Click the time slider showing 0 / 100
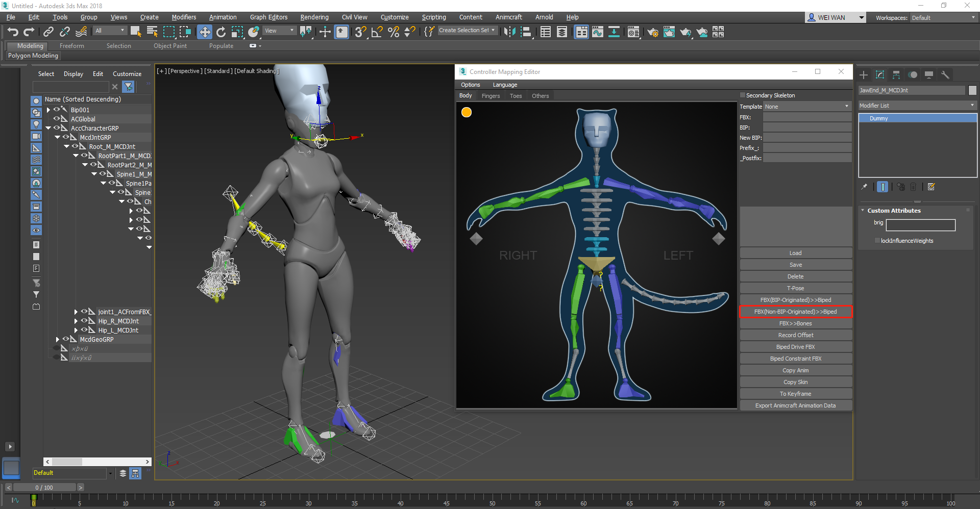The height and width of the screenshot is (509, 980). click(44, 488)
